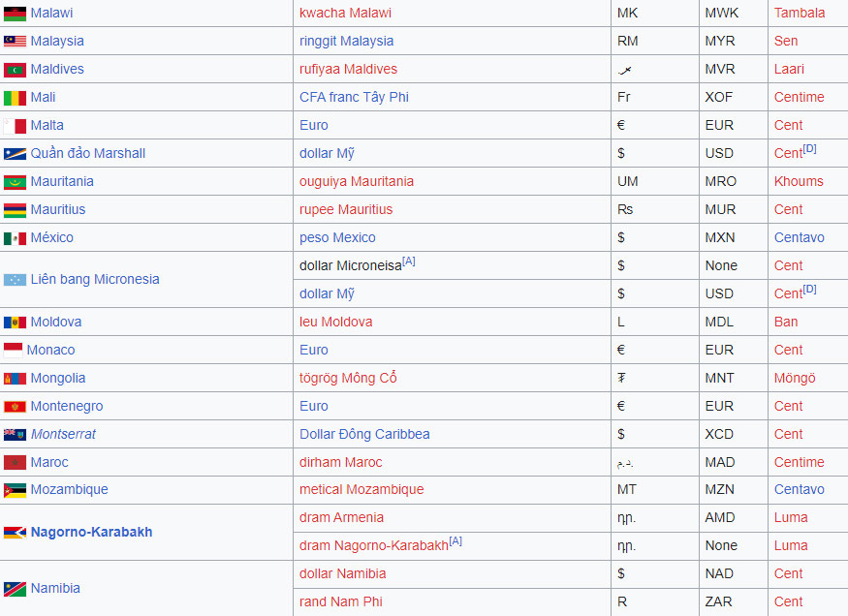Open the Centavo link in México row
Image resolution: width=848 pixels, height=616 pixels.
pos(799,237)
